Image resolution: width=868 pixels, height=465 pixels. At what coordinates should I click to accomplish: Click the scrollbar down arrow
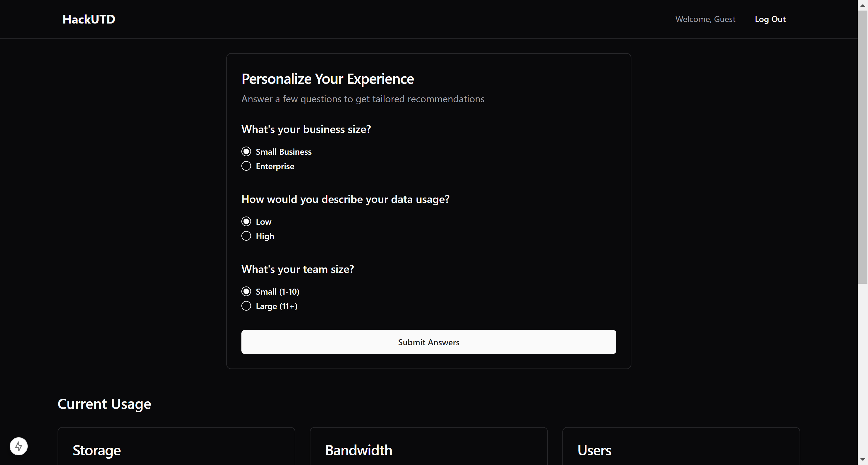click(863, 460)
